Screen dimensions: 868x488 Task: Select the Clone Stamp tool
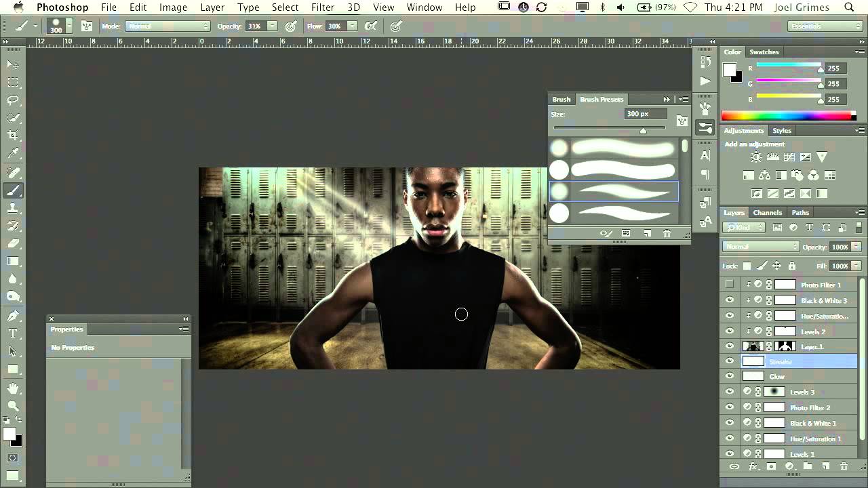[x=13, y=208]
